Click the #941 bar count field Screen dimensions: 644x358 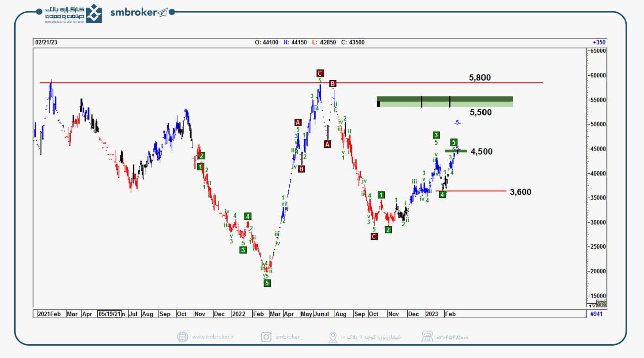point(596,314)
